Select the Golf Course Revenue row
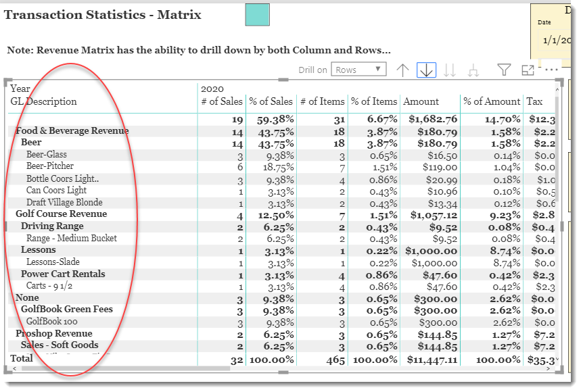This screenshot has height=392, width=581. tap(62, 214)
